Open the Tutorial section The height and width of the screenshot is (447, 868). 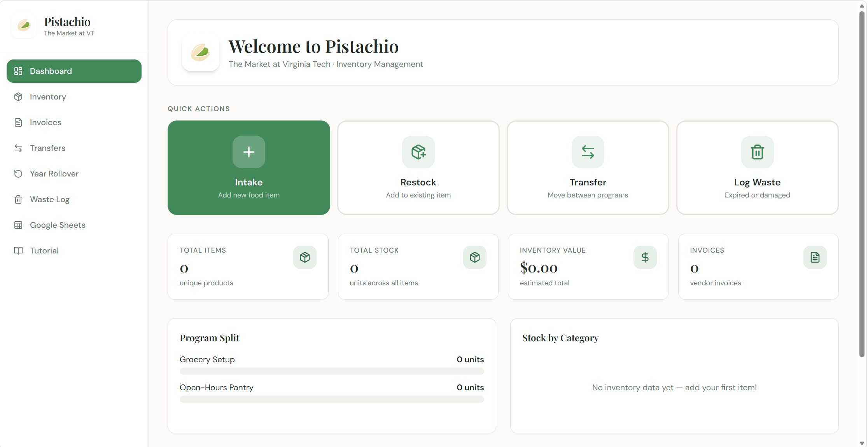pyautogui.click(x=44, y=251)
